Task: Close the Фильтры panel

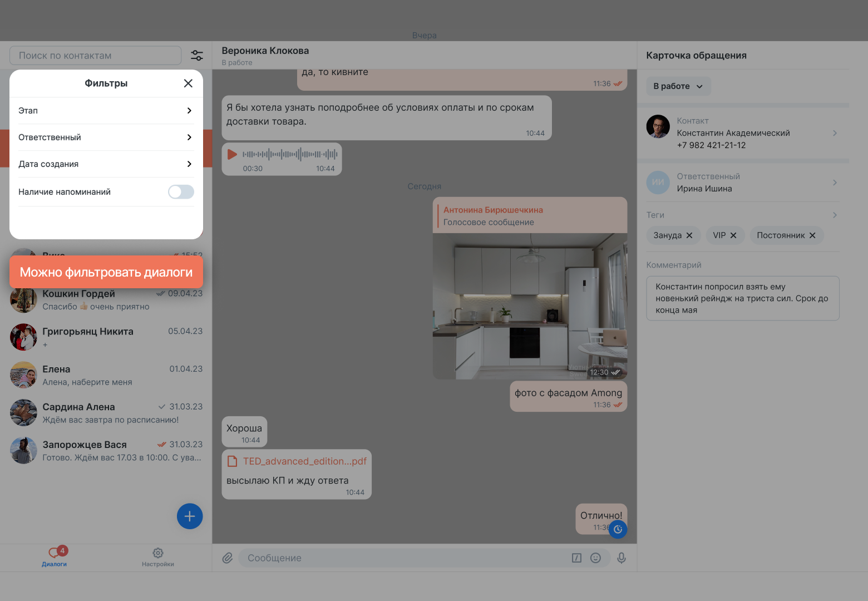Action: [x=188, y=83]
